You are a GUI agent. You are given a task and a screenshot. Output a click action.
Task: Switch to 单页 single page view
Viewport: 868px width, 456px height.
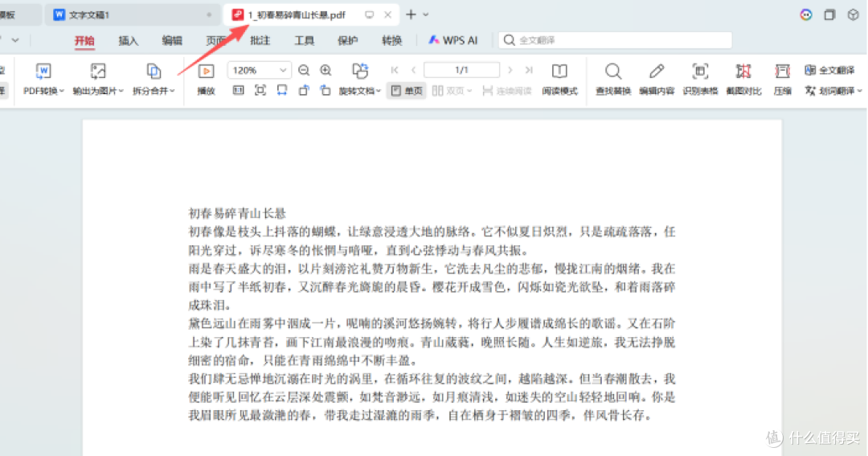pyautogui.click(x=407, y=91)
